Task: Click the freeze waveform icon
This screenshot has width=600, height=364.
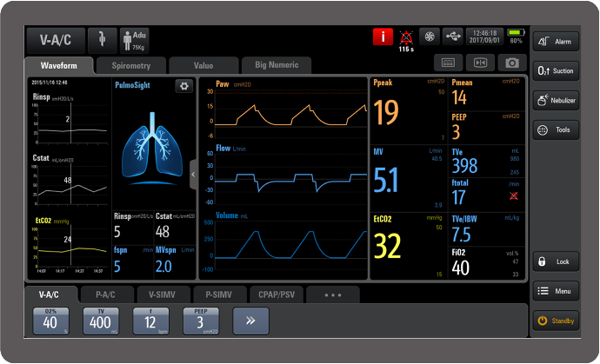Action: point(479,63)
